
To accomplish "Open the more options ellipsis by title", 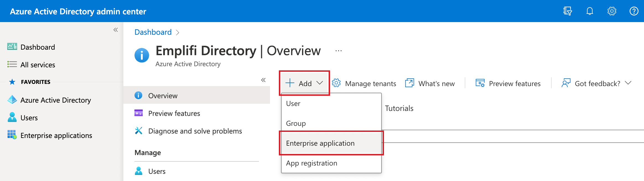I will 338,51.
